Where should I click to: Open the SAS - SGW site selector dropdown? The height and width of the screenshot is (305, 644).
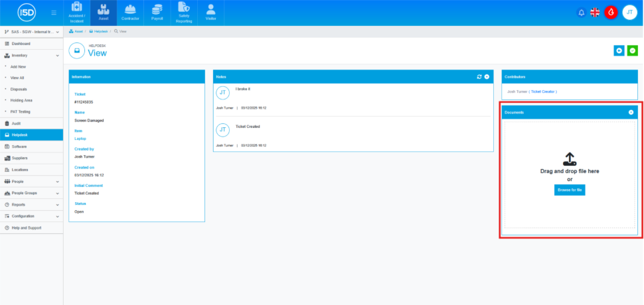click(x=32, y=32)
